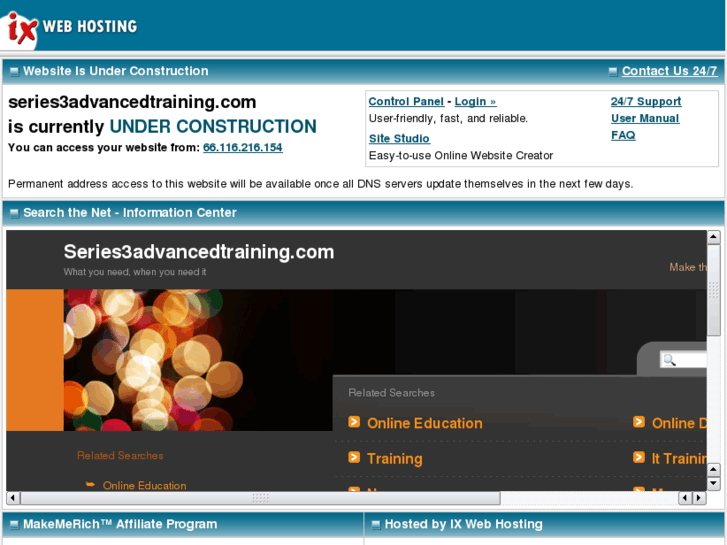This screenshot has width=727, height=545.
Task: Click the horizontal scrollbar thumb
Action: click(x=260, y=498)
